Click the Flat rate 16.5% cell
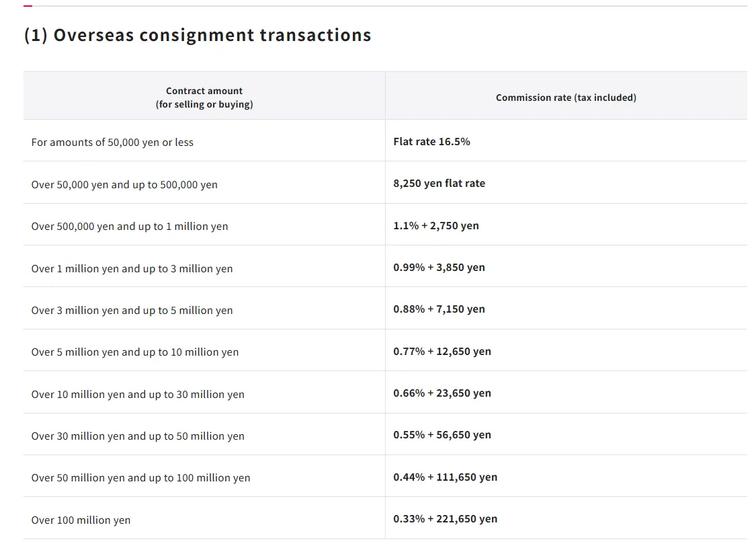The height and width of the screenshot is (554, 756). click(431, 141)
